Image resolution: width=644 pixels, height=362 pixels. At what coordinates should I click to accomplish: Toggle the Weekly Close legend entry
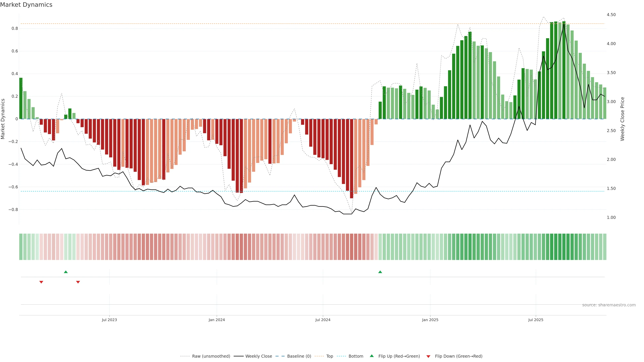coord(258,356)
